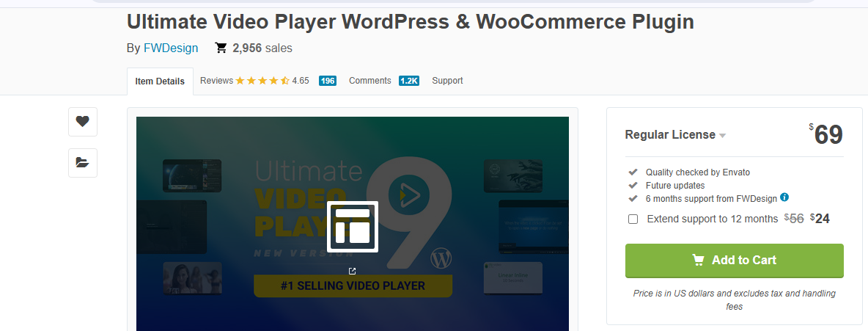The height and width of the screenshot is (331, 868).
Task: Click the '6 months support from FWDesign' text
Action: pyautogui.click(x=711, y=198)
